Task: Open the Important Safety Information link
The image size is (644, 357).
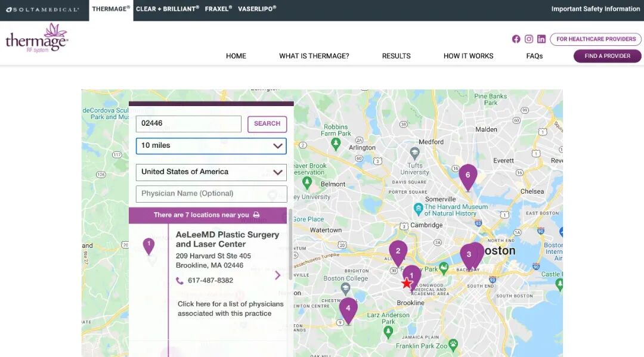Action: 596,9
